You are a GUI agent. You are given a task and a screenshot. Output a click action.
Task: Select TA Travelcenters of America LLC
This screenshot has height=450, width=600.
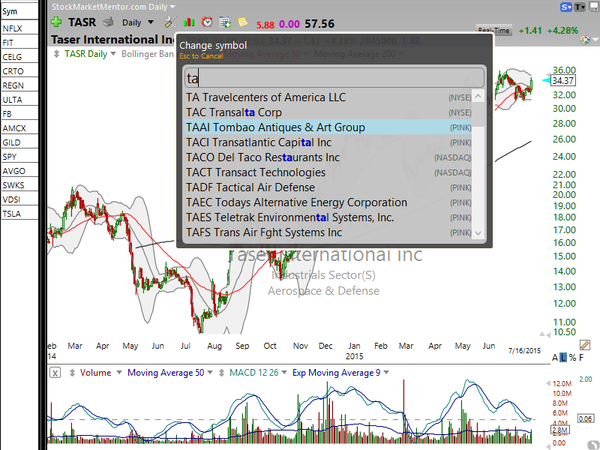click(x=328, y=98)
